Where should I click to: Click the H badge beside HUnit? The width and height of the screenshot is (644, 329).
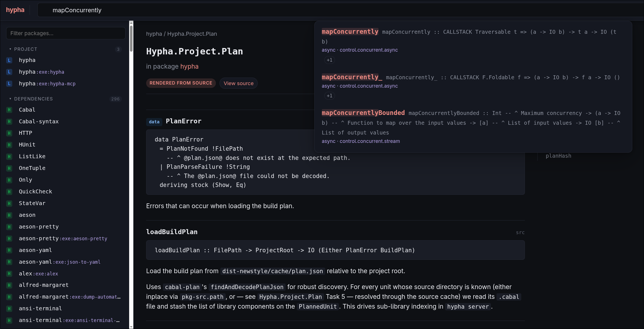coord(9,145)
